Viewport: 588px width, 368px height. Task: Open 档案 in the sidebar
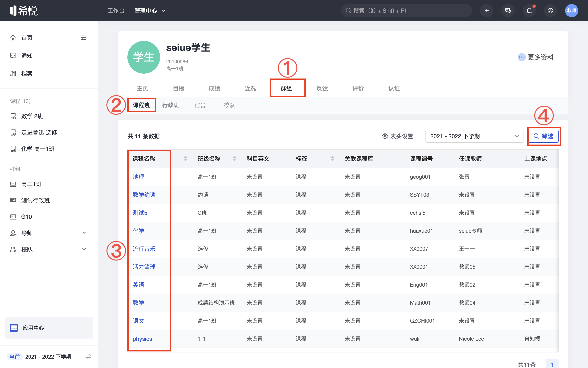pos(27,74)
